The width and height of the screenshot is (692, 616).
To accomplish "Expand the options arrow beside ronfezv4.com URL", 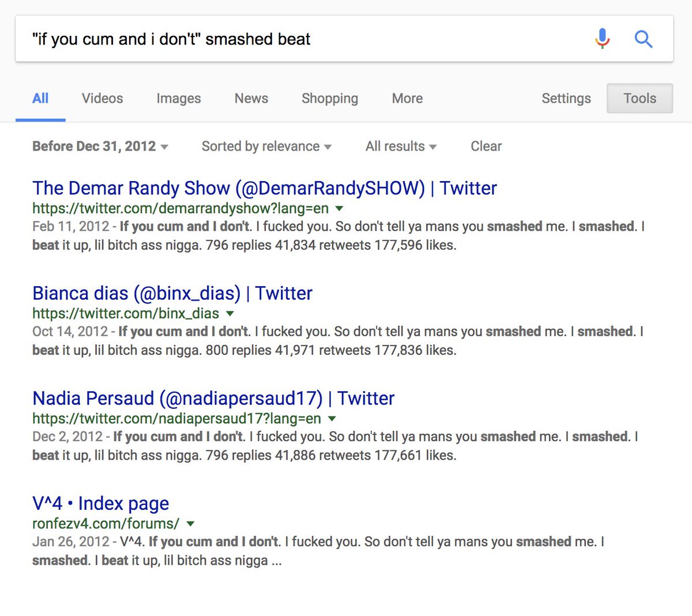I will coord(190,524).
